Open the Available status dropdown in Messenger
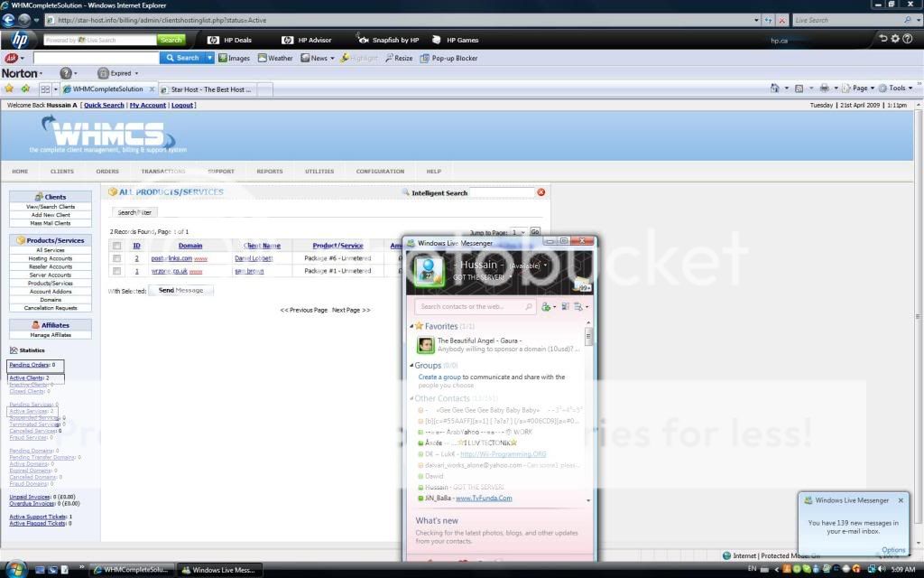924x578 pixels. [545, 266]
